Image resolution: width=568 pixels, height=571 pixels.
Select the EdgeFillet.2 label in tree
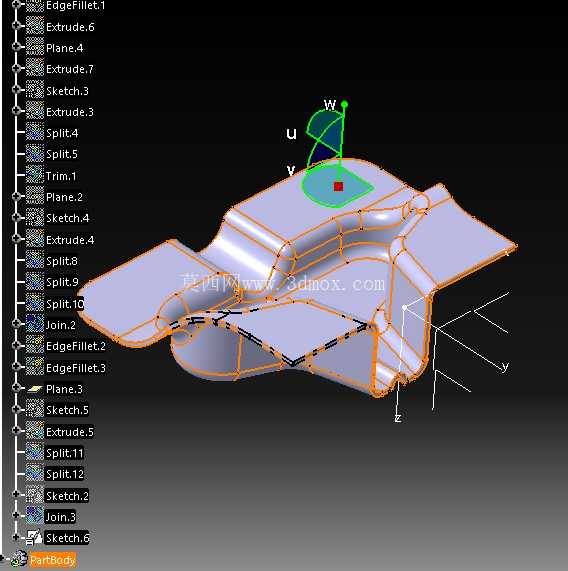coord(76,346)
